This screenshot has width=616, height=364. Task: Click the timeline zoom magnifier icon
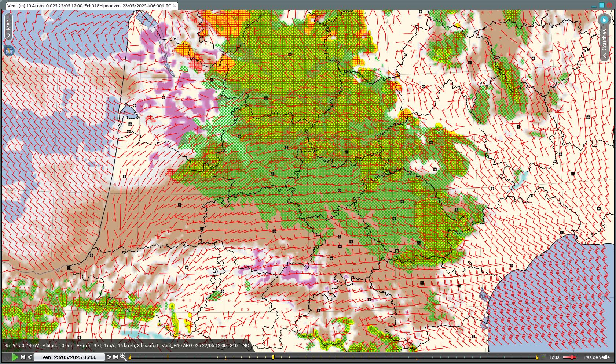click(x=123, y=357)
